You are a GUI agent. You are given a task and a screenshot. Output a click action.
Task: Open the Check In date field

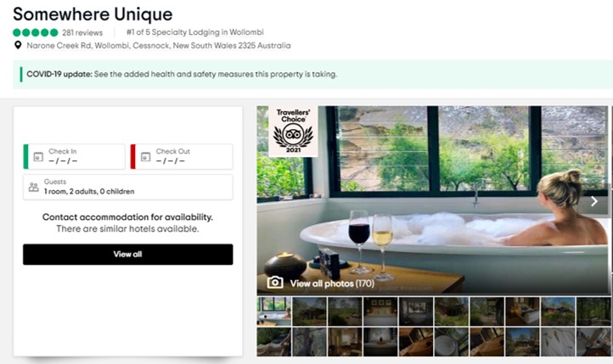pyautogui.click(x=74, y=157)
